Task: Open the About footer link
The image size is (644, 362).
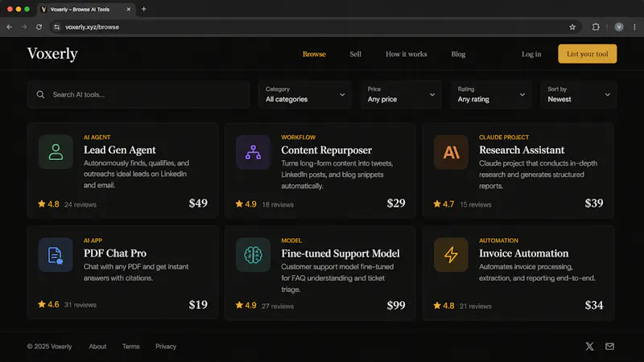Action: pyautogui.click(x=97, y=347)
